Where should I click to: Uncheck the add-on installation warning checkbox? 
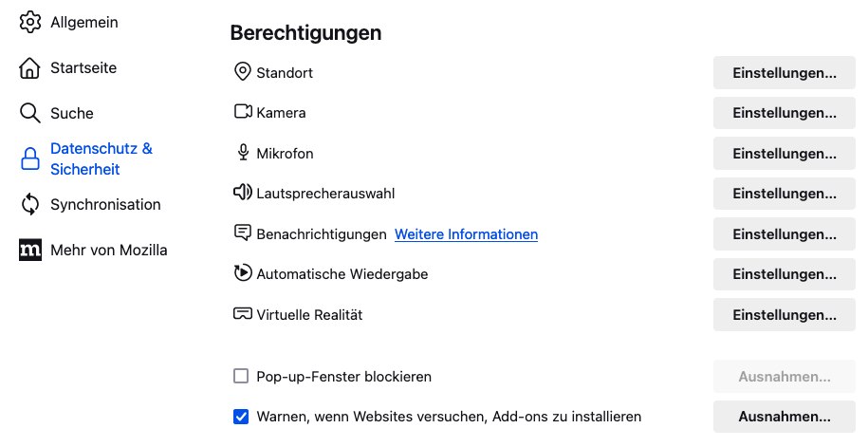click(241, 417)
